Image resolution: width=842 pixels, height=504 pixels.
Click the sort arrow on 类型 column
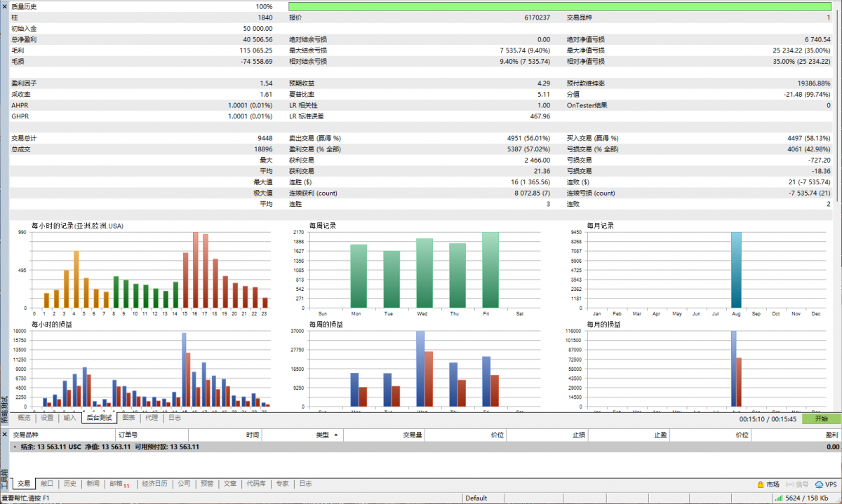click(x=335, y=435)
